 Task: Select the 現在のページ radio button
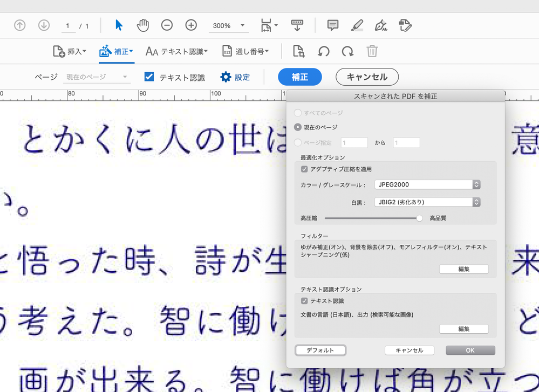(x=298, y=127)
